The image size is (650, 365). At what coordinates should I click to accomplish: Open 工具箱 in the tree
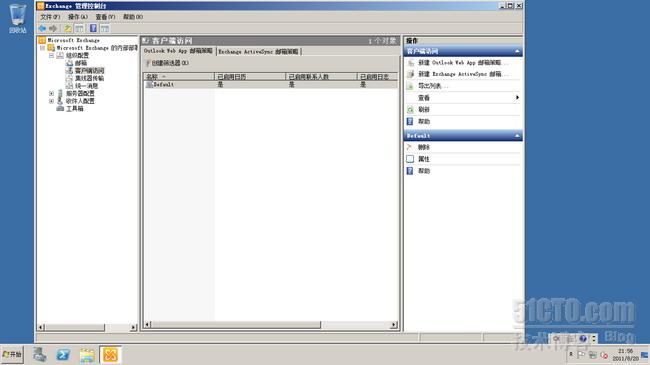(75, 109)
